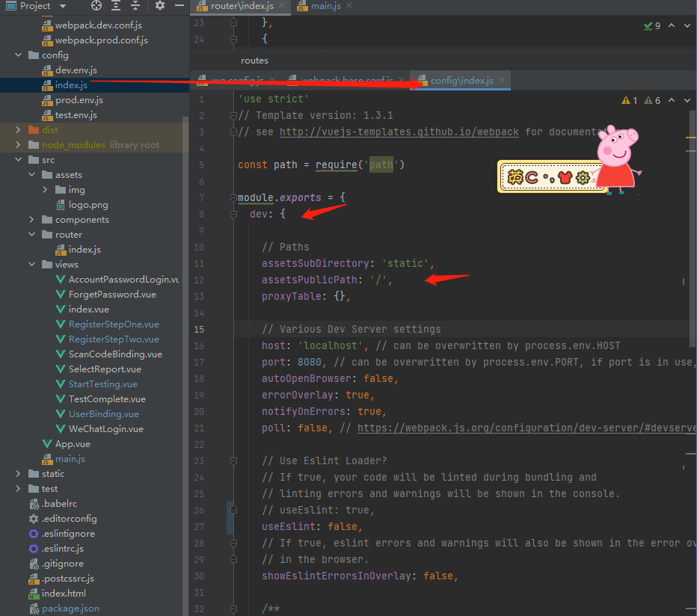Image resolution: width=697 pixels, height=616 pixels.
Task: Close the vue.config.js tab
Action: tap(272, 80)
